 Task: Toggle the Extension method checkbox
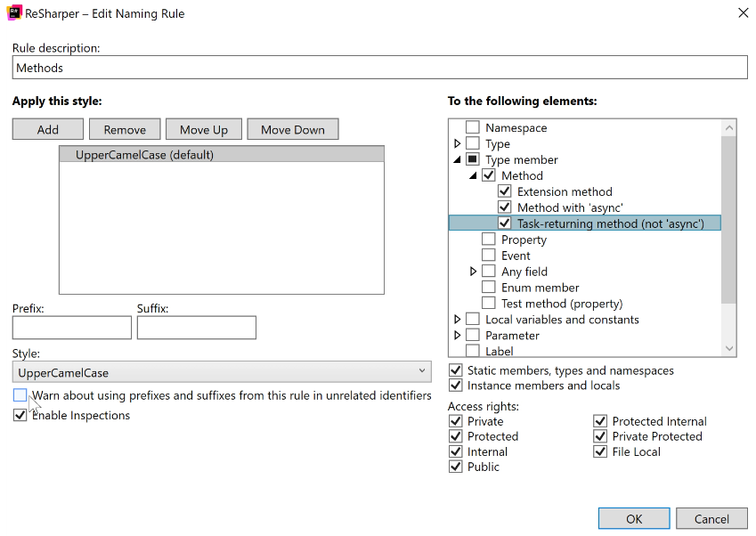coord(504,191)
